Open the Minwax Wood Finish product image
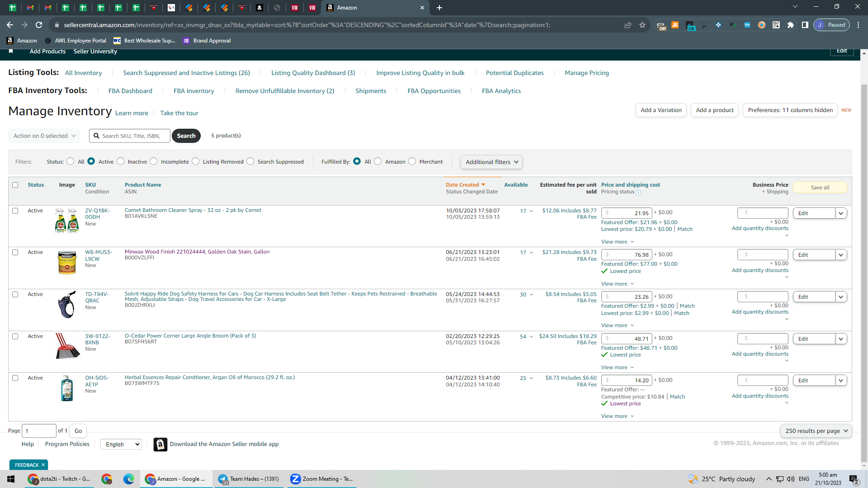 click(67, 262)
